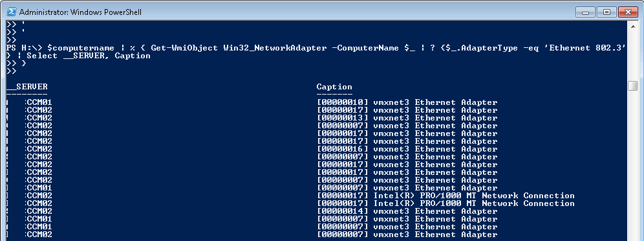Click the scrollbar track below the thumb
644x241 pixels.
632,165
